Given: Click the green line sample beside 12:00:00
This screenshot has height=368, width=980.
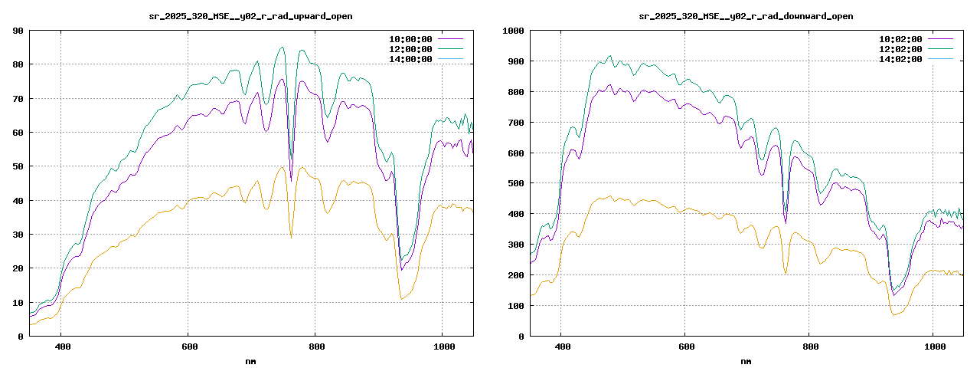Looking at the screenshot, I should click(x=450, y=49).
